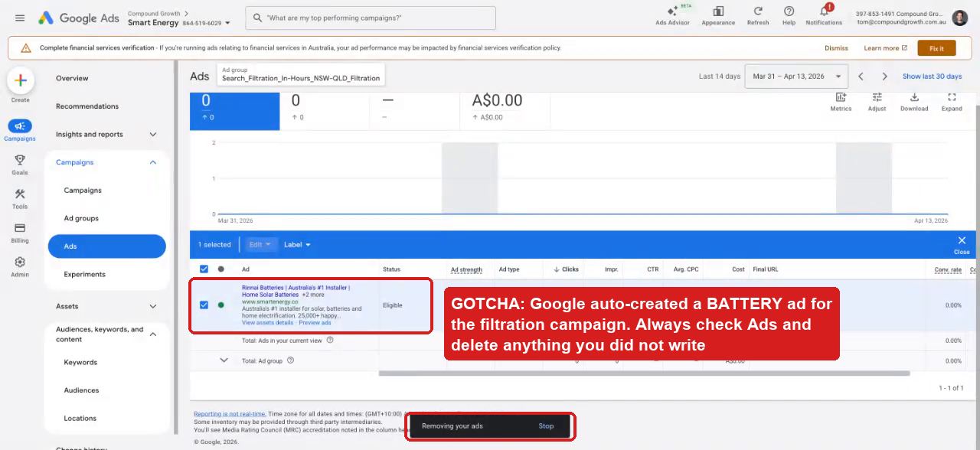Open 'Reporting is not real-time' link
This screenshot has width=980, height=450.
230,414
